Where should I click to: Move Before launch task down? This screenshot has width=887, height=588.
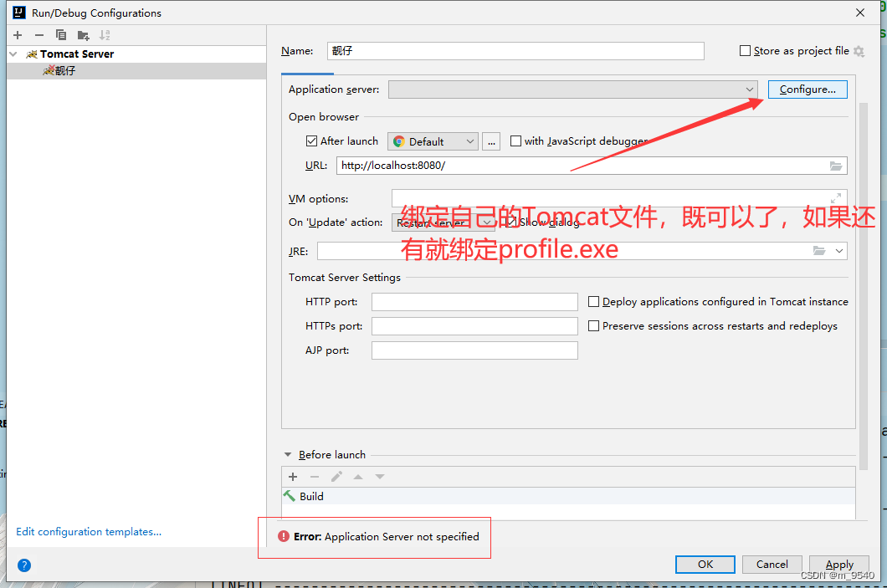point(380,477)
